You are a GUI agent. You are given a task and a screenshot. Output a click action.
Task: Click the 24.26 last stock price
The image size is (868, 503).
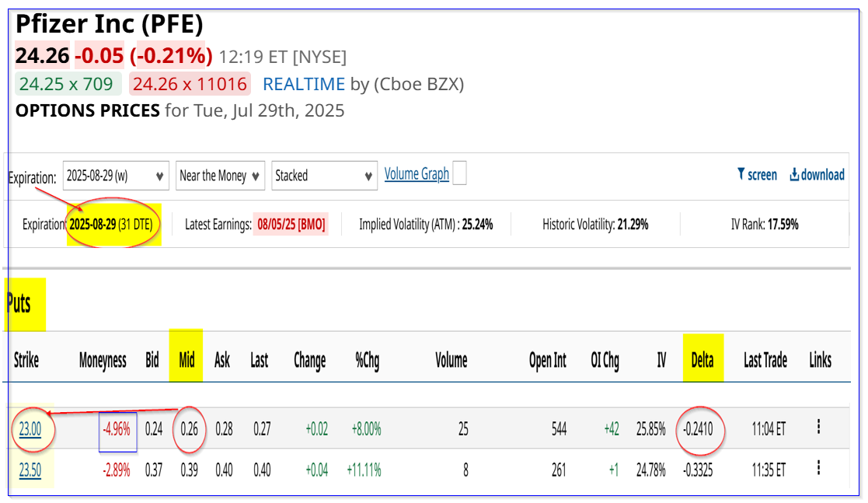point(43,55)
